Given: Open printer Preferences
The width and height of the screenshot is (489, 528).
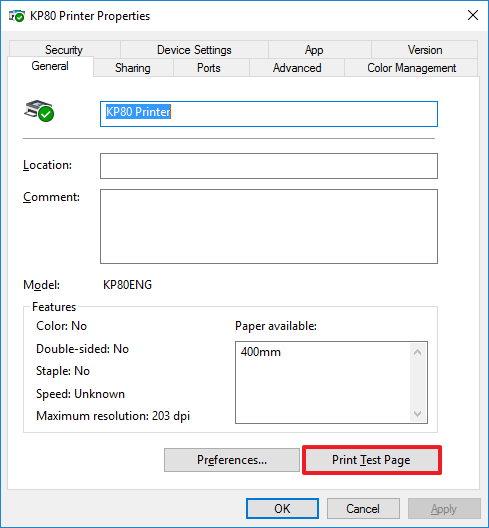Looking at the screenshot, I should (232, 460).
